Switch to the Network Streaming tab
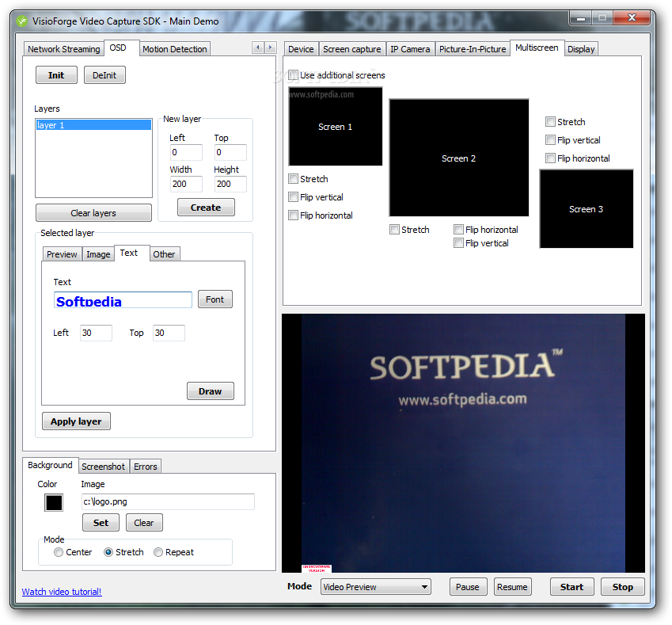 coord(63,49)
